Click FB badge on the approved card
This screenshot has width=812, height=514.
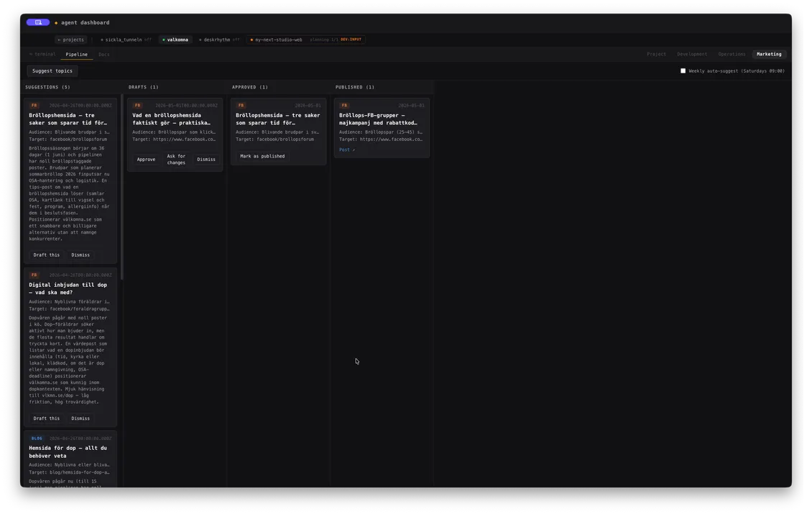coord(241,105)
